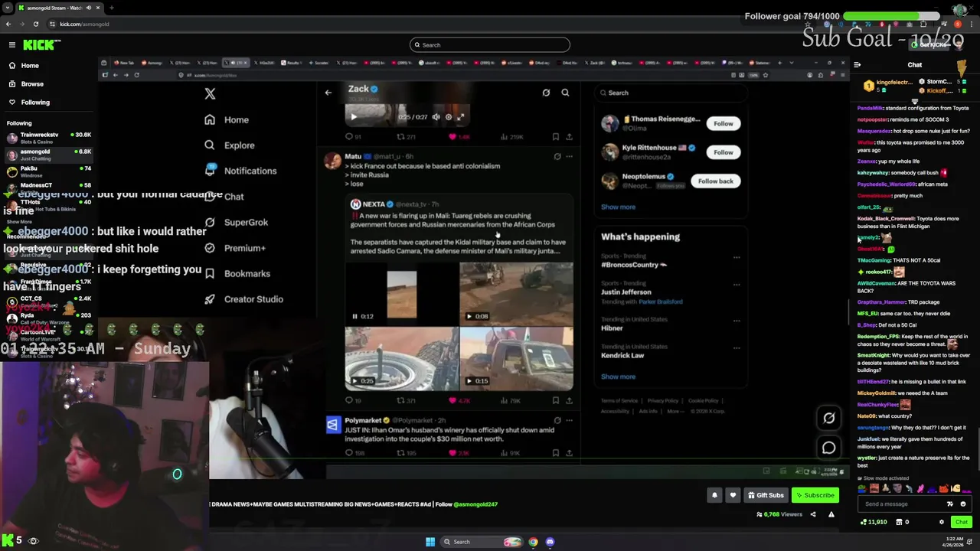Reply to post with 91 comments

(x=353, y=137)
